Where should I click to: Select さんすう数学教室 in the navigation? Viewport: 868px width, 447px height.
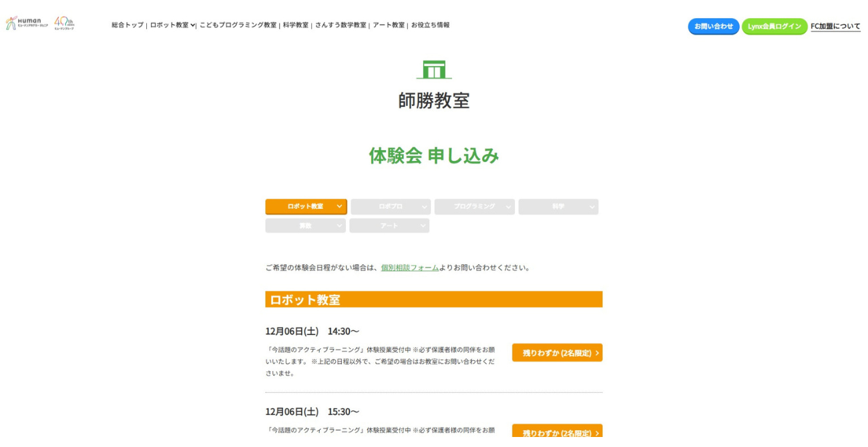(x=341, y=25)
